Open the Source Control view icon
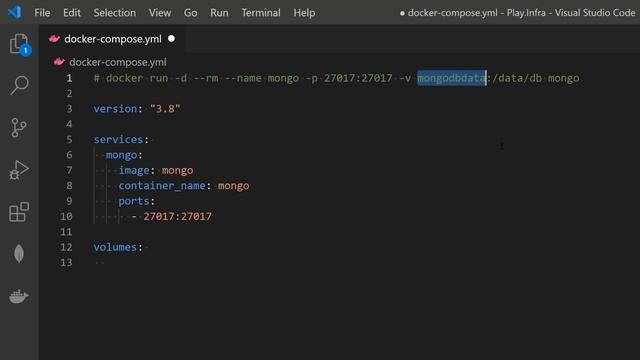 point(19,127)
